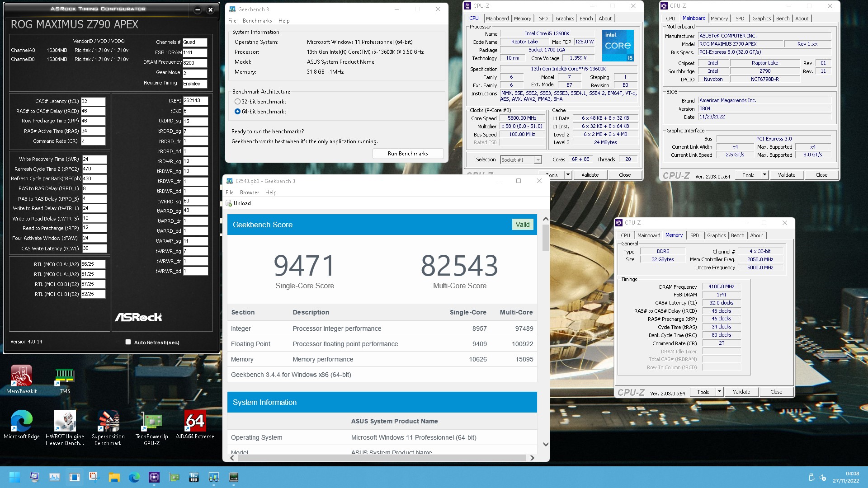
Task: Click the horizontal scroll-right arrow in Geekbench results
Action: coord(532,458)
